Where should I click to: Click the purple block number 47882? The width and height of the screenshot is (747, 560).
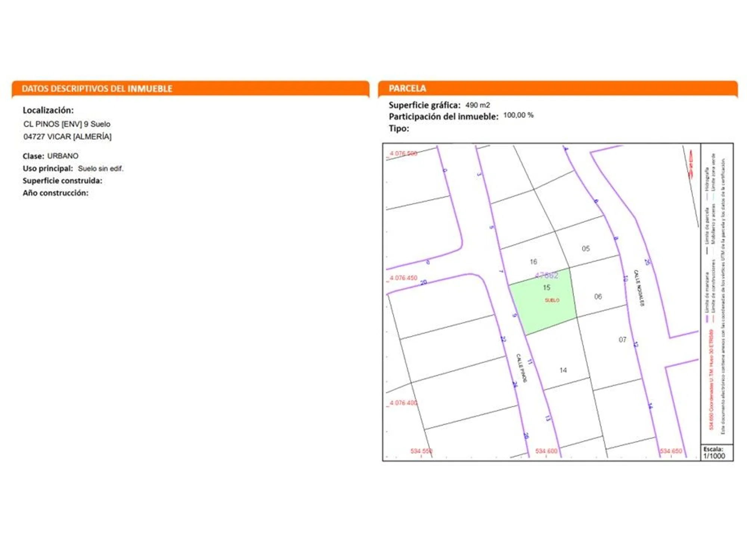(546, 276)
